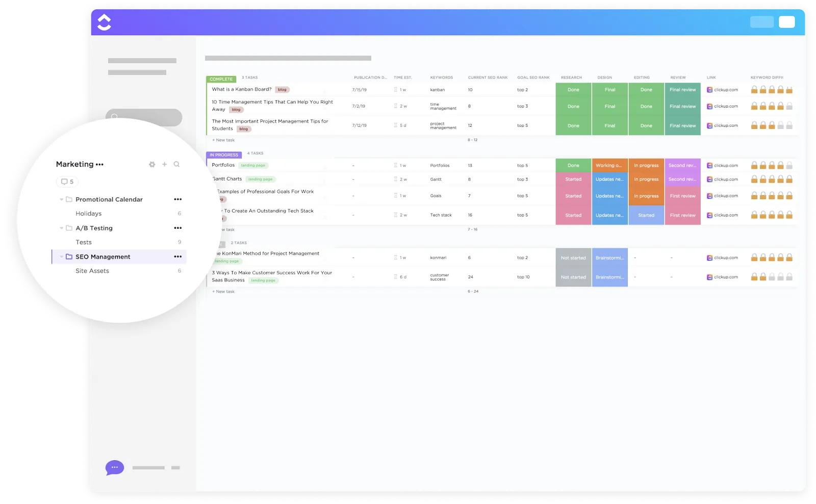
Task: Collapse SEO Management folder arrow
Action: (x=61, y=257)
